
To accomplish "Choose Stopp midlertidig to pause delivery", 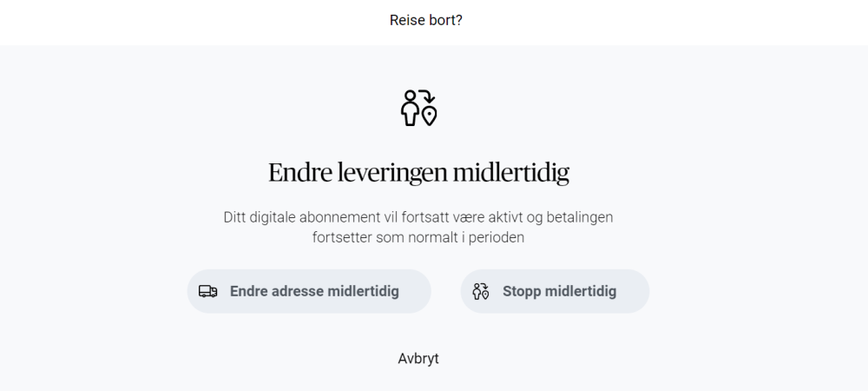I will click(x=555, y=291).
